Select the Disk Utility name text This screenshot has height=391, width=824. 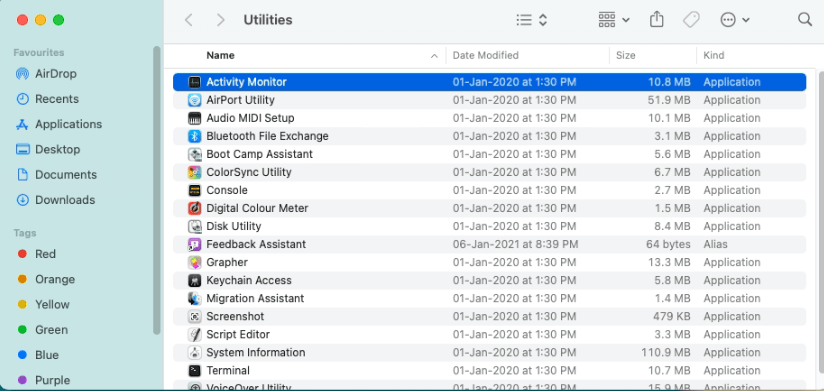point(233,226)
